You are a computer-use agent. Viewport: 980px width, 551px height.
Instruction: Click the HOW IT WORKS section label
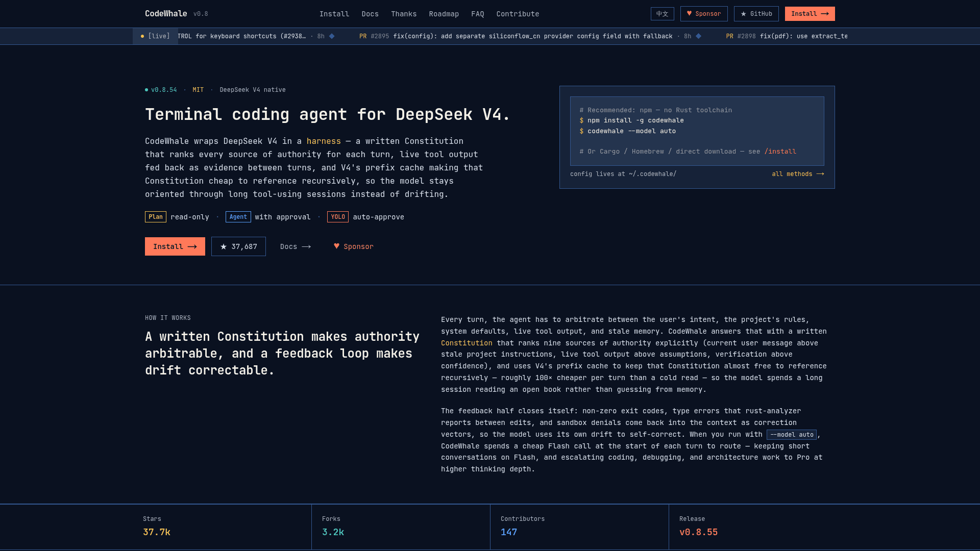[x=168, y=318]
